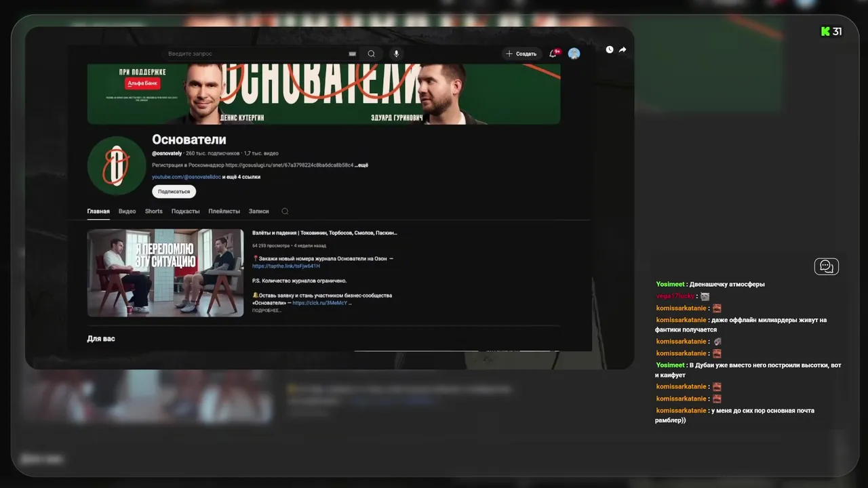Open featured video title Взлёты и падения
This screenshot has width=868, height=488.
(x=325, y=232)
